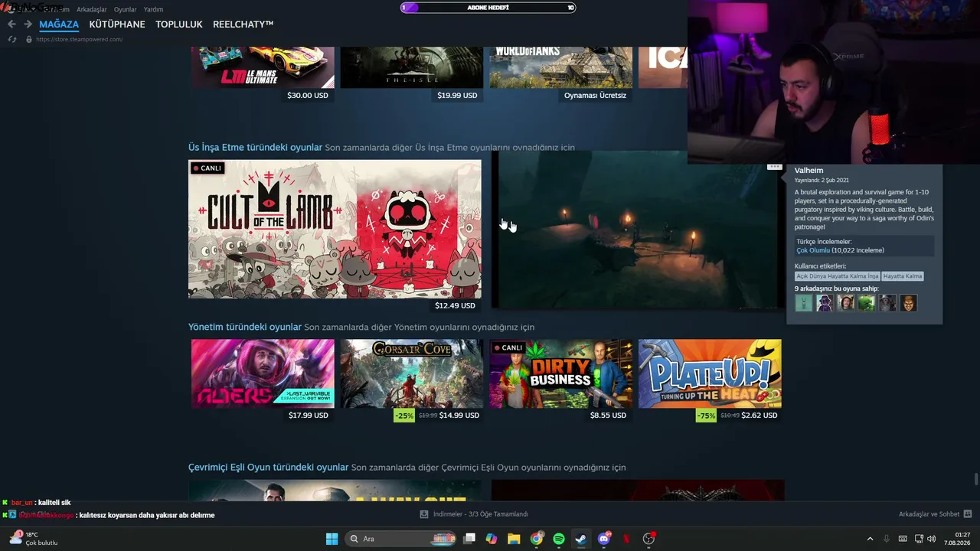Click the store page vertical scrollbar

(975, 480)
